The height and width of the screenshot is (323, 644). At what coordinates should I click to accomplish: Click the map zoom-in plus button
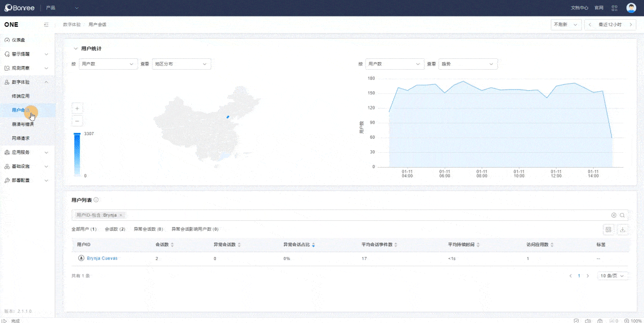(x=77, y=108)
